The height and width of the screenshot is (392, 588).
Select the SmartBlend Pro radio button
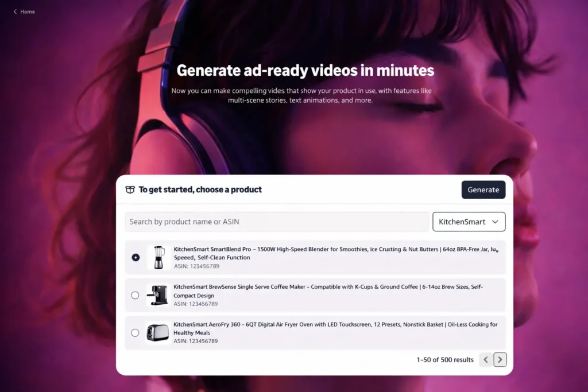click(x=135, y=257)
